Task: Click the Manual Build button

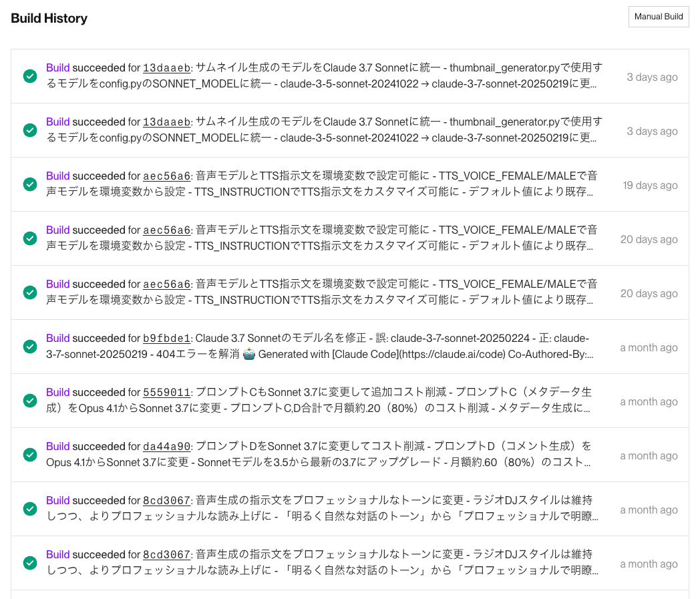Action: [x=659, y=17]
